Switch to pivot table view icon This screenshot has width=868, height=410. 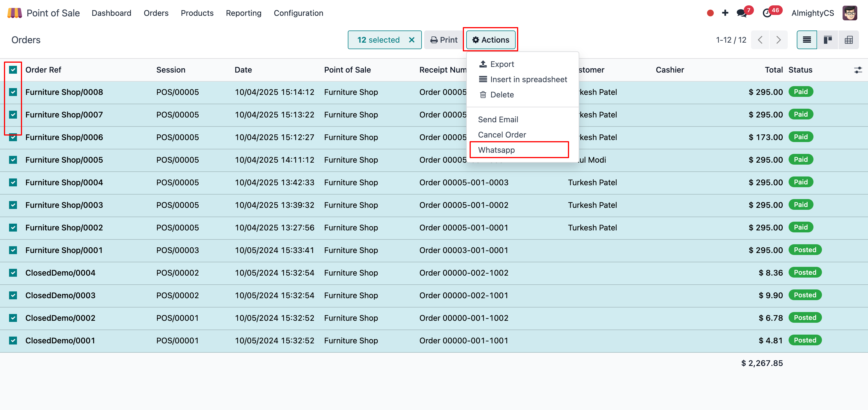click(x=849, y=40)
